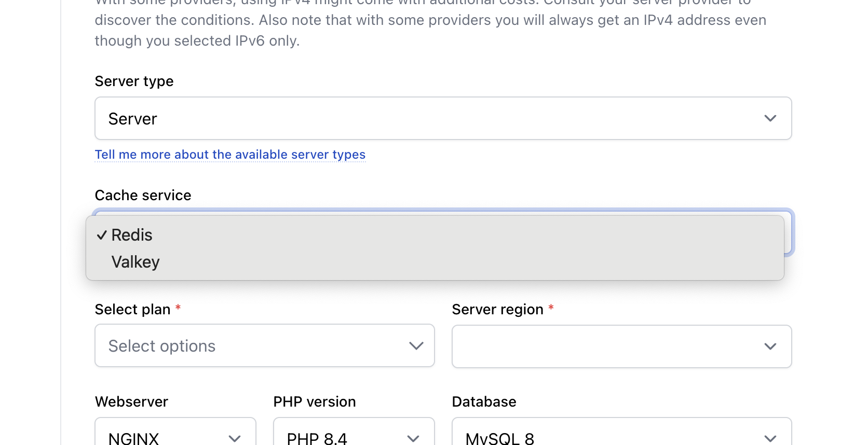Viewport: 868px width, 445px height.
Task: Click the PHP version label
Action: [315, 402]
